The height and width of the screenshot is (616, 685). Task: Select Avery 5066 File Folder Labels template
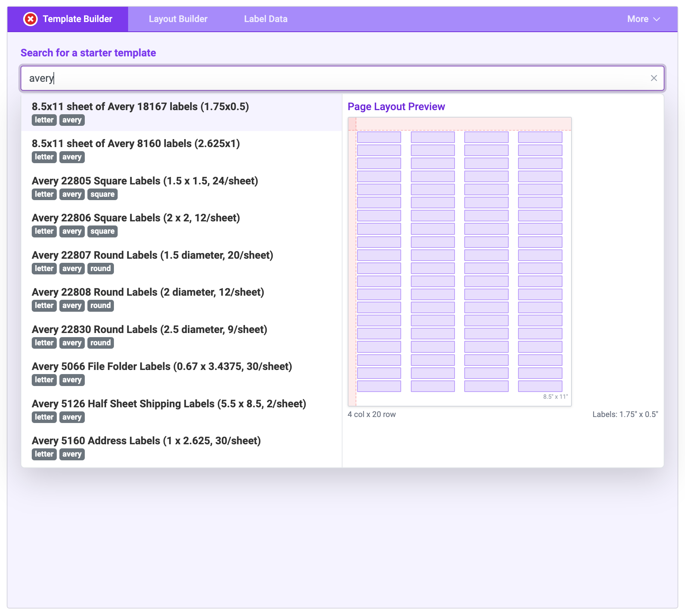tap(182, 372)
